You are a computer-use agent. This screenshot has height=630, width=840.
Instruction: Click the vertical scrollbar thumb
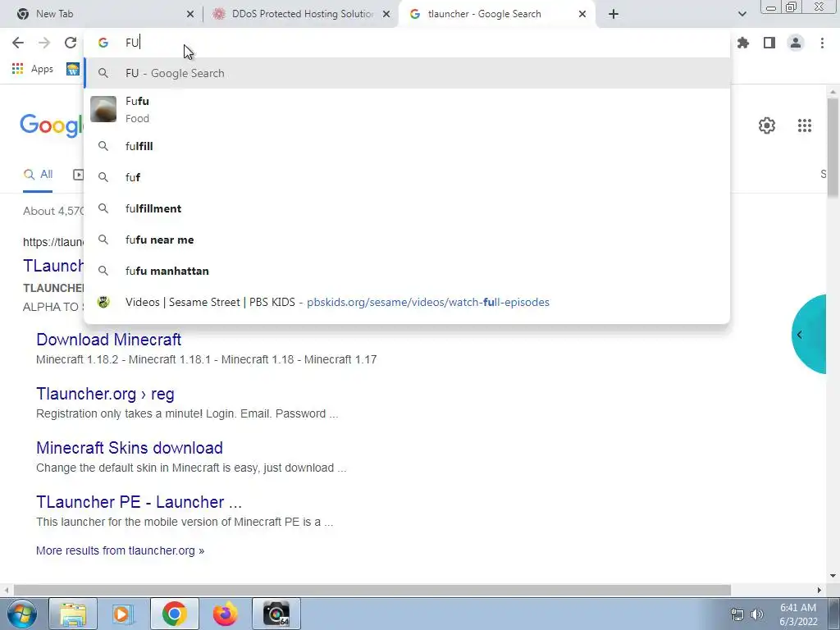point(833,148)
